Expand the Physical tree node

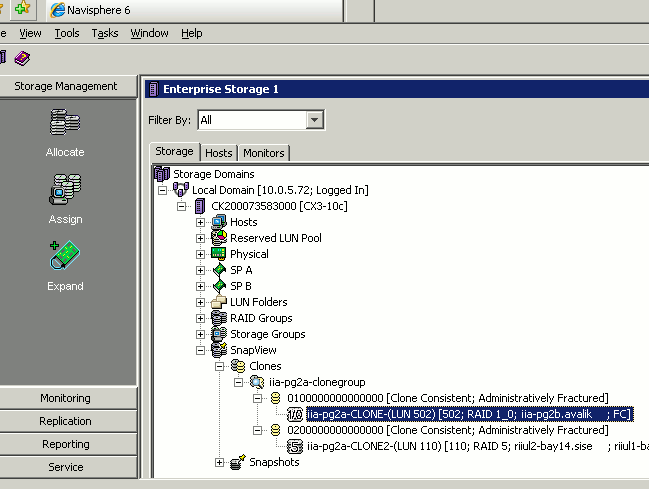200,254
